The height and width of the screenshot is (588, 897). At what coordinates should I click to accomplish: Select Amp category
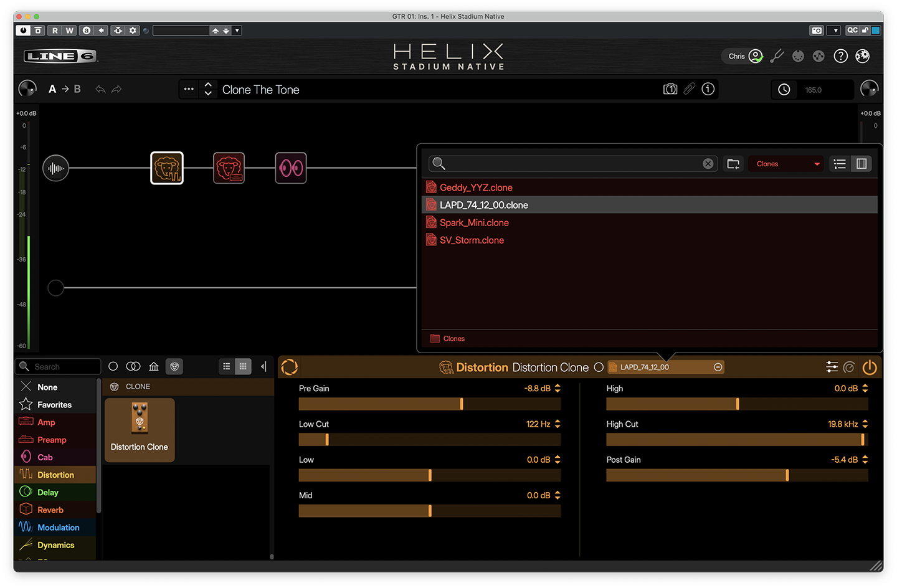[55, 422]
